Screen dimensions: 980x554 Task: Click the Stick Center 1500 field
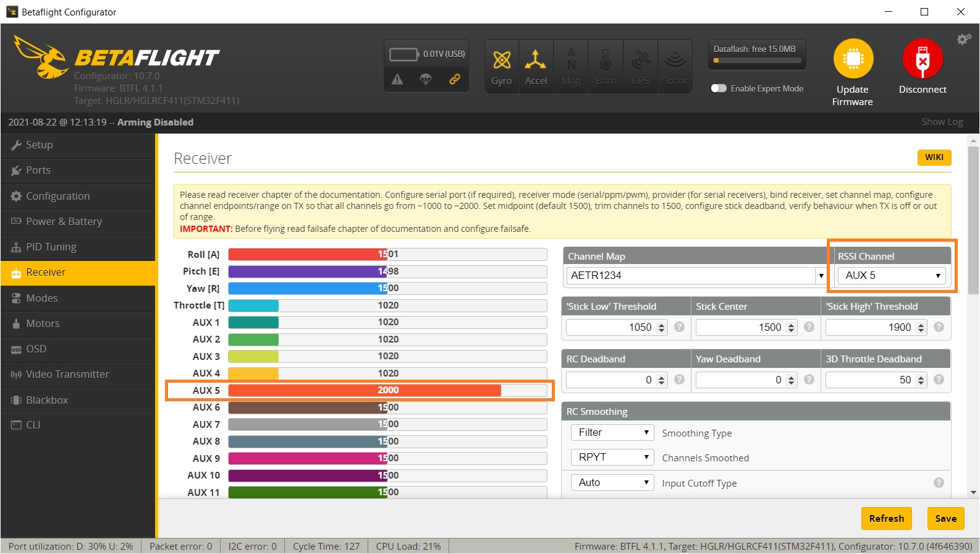coord(746,328)
